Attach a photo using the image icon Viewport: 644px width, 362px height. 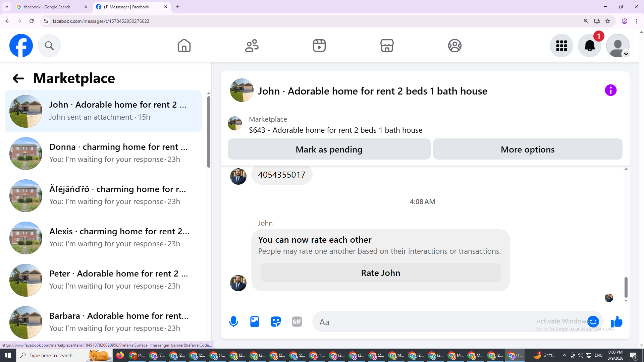coord(255,322)
